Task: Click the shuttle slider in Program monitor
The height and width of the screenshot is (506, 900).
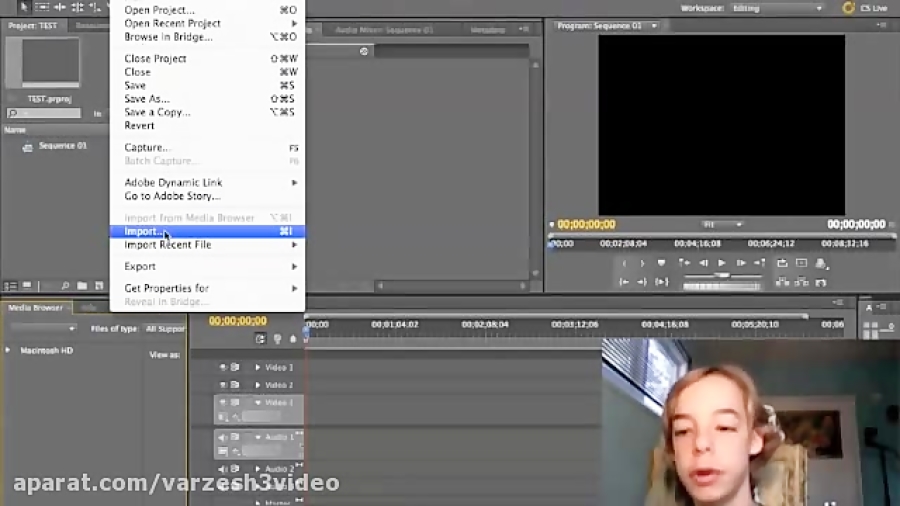Action: 722,276
